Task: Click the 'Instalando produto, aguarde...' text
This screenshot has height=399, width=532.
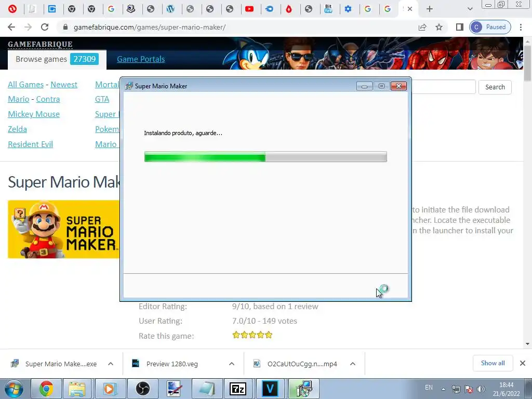Action: click(x=183, y=133)
